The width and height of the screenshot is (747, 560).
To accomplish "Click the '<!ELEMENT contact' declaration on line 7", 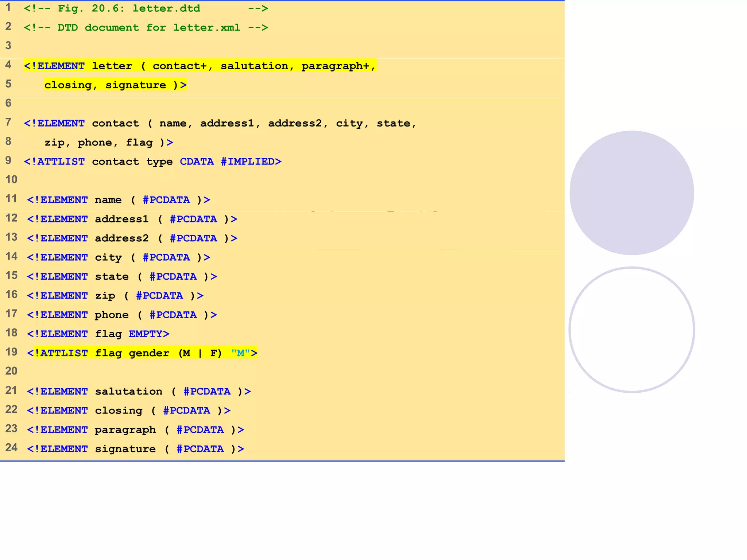I will [220, 124].
